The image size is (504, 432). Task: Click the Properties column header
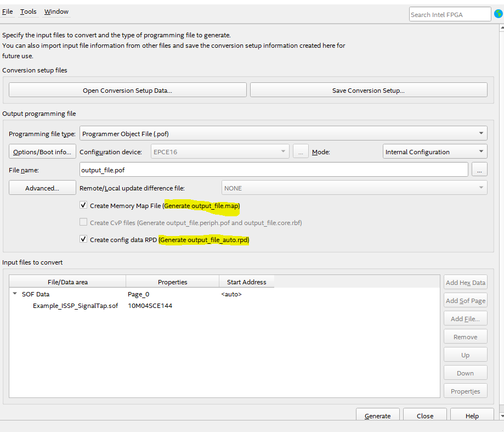click(x=172, y=282)
